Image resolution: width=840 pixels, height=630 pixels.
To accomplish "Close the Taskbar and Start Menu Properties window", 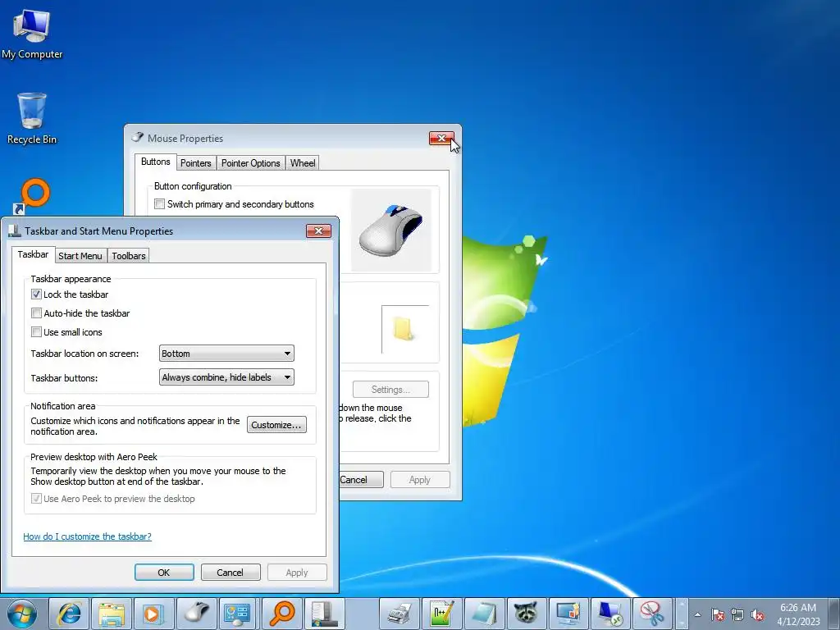I will coord(319,231).
